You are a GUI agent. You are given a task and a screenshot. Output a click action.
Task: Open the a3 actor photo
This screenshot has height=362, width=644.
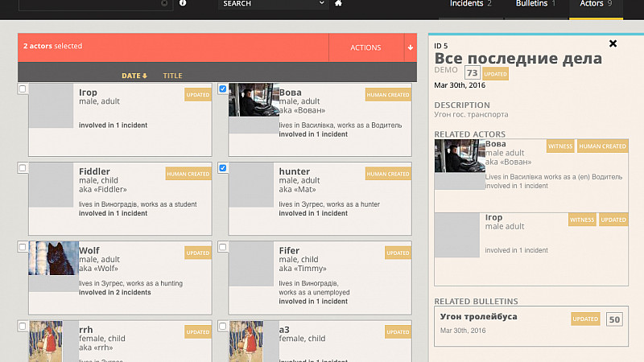click(x=246, y=341)
